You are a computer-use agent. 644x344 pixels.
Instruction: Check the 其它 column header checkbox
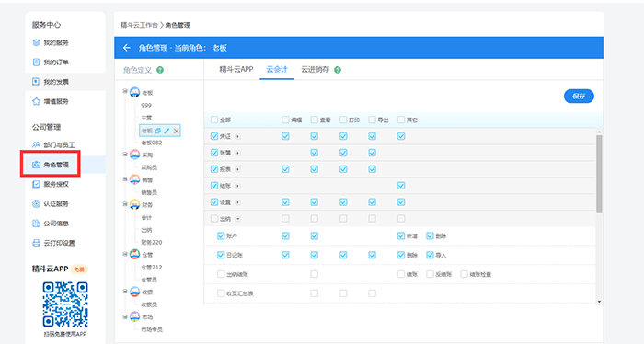pos(401,120)
